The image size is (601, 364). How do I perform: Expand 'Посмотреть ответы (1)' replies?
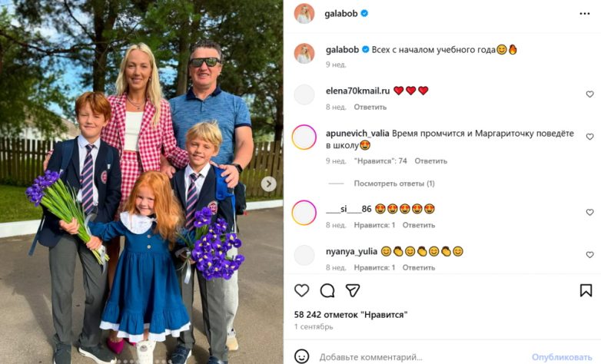[x=394, y=184]
